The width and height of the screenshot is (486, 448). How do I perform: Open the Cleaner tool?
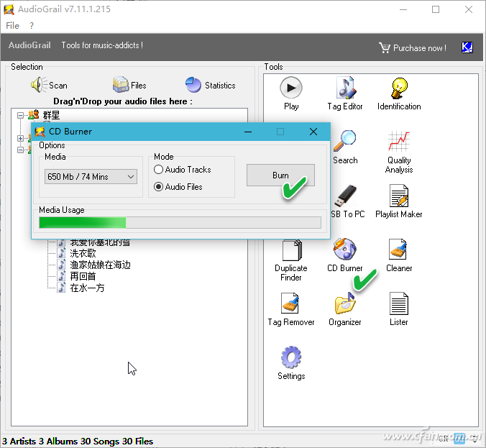pyautogui.click(x=399, y=255)
